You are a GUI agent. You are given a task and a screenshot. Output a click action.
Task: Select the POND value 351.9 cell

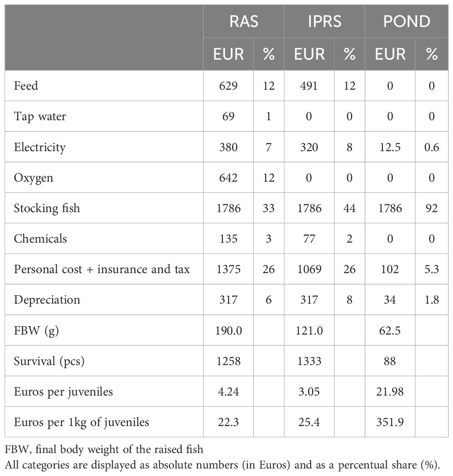pyautogui.click(x=390, y=422)
